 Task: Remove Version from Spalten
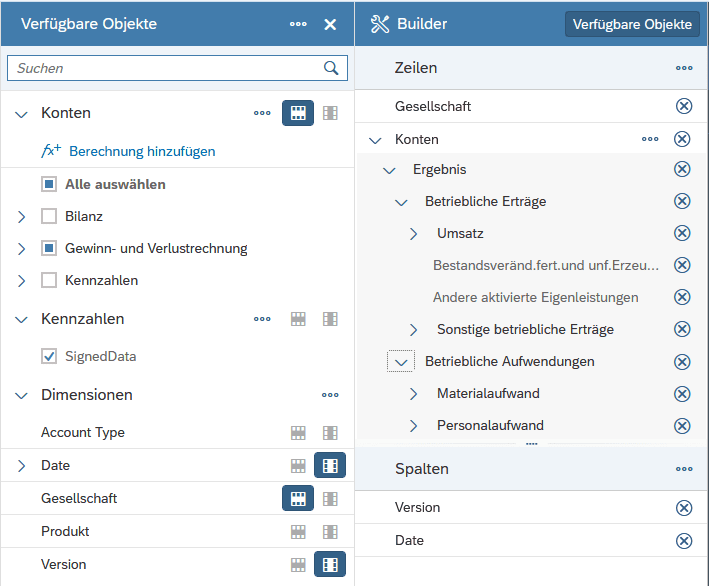[x=684, y=507]
